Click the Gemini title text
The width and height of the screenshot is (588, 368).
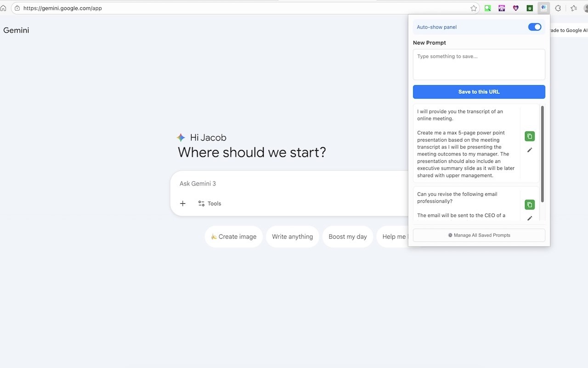tap(16, 30)
